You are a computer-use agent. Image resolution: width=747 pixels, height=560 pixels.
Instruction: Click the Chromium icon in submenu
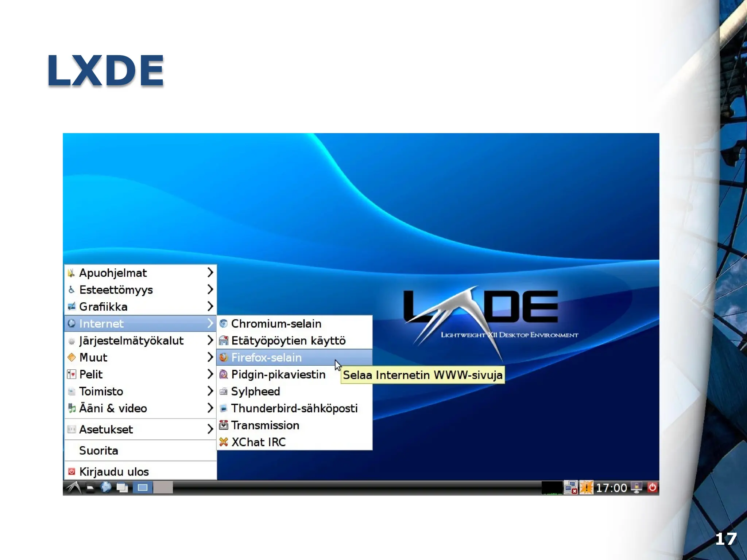click(224, 323)
